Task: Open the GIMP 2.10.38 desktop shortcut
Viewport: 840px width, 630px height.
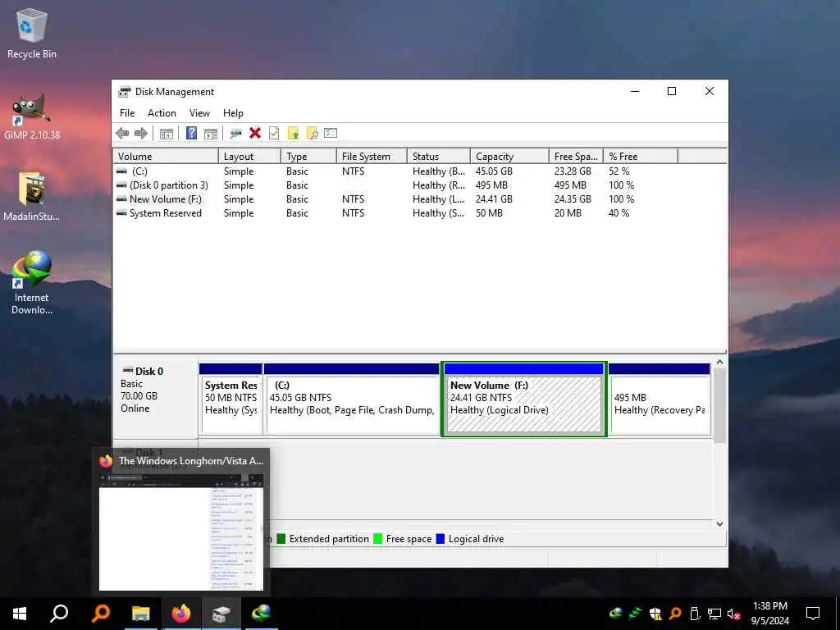Action: [32, 116]
